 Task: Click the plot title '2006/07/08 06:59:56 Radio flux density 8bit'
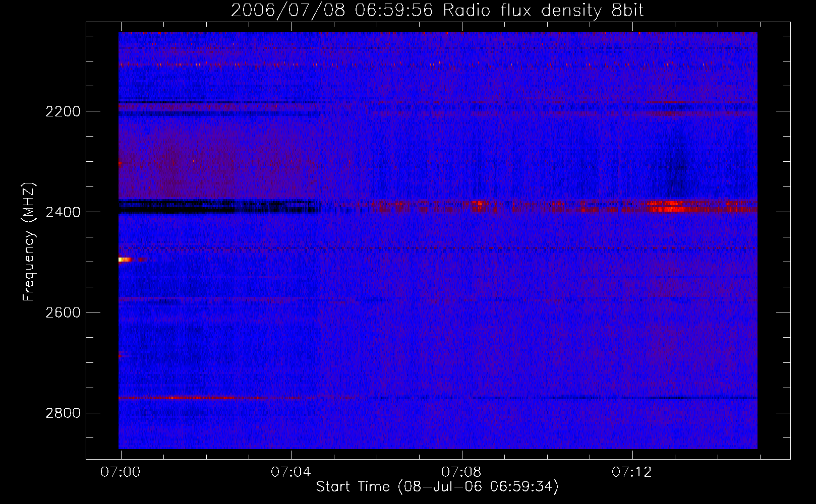437,10
